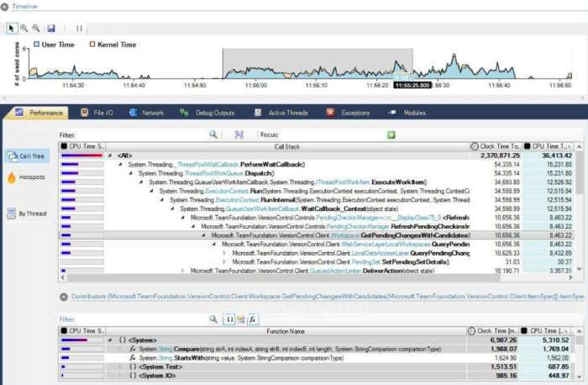
Task: Sort by CPU Time column on right of call tree
Action: point(549,146)
